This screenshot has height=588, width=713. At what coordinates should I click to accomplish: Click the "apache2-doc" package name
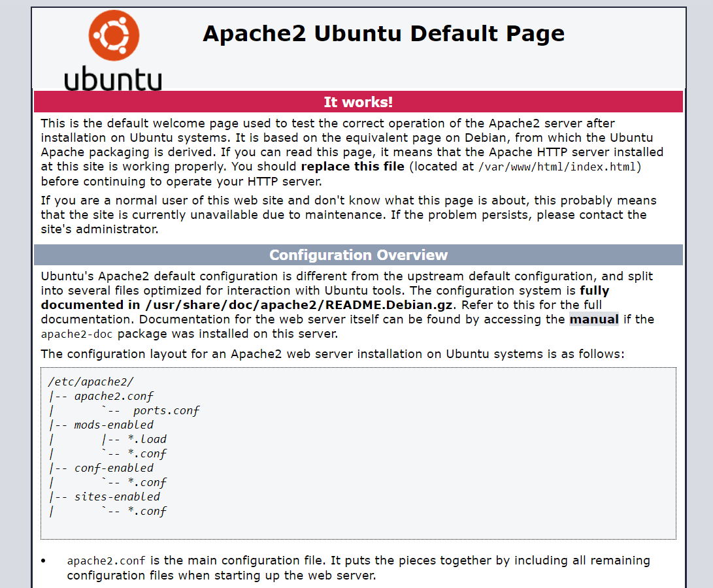click(76, 335)
